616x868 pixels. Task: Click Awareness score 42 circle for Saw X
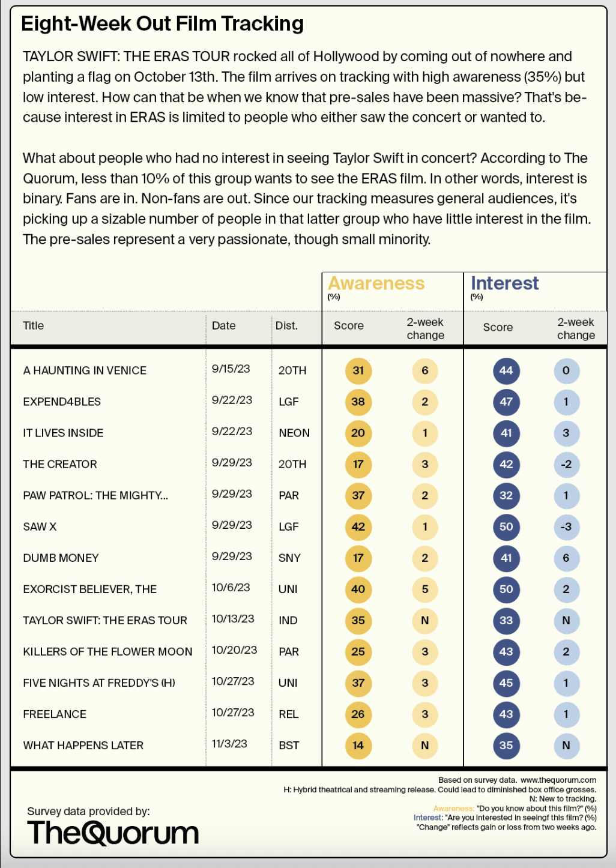(x=358, y=526)
